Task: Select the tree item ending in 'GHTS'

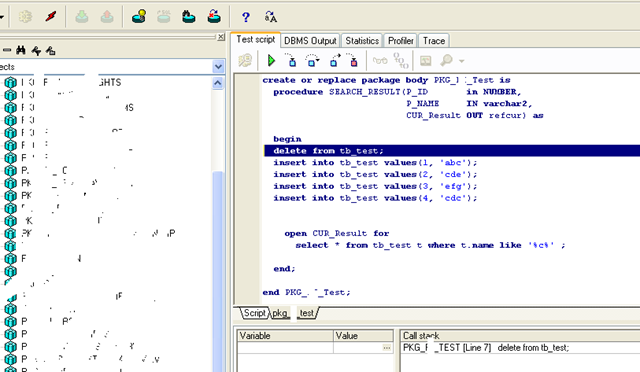Action: click(x=71, y=82)
